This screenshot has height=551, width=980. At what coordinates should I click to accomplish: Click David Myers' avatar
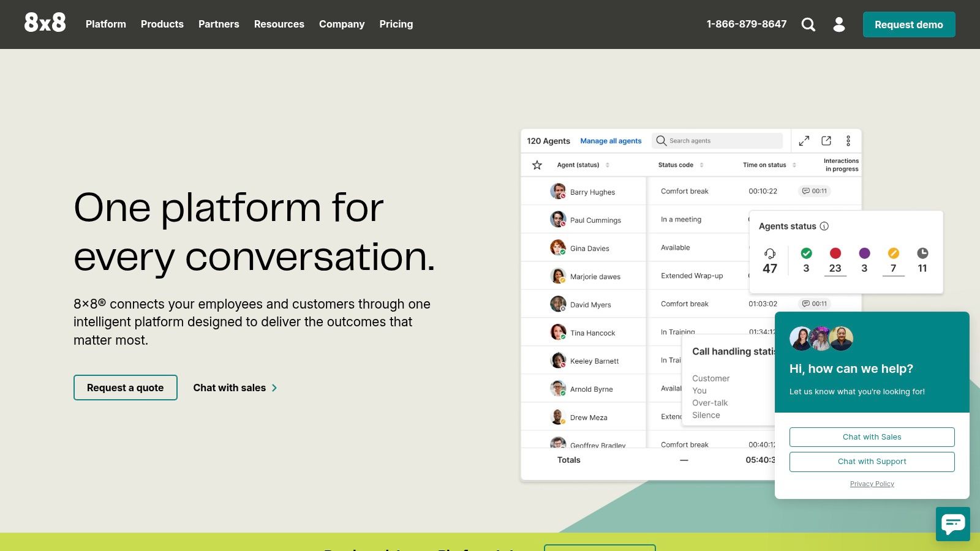[x=558, y=304]
